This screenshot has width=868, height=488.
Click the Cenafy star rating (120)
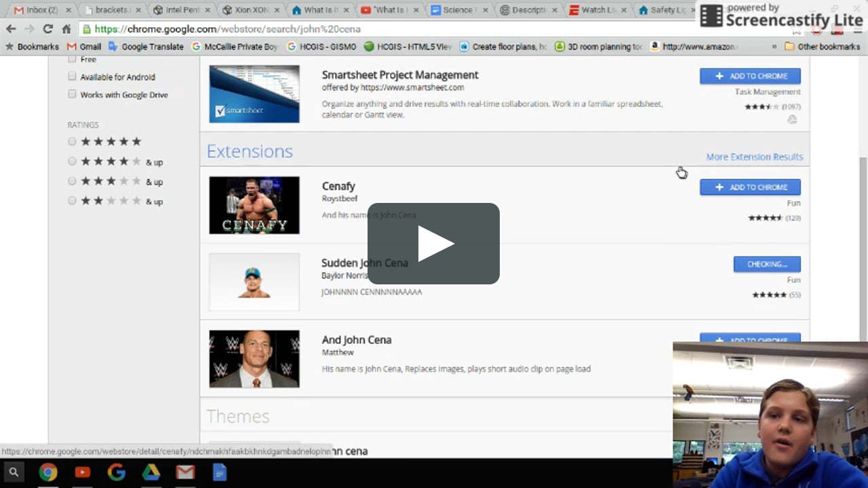pos(774,218)
